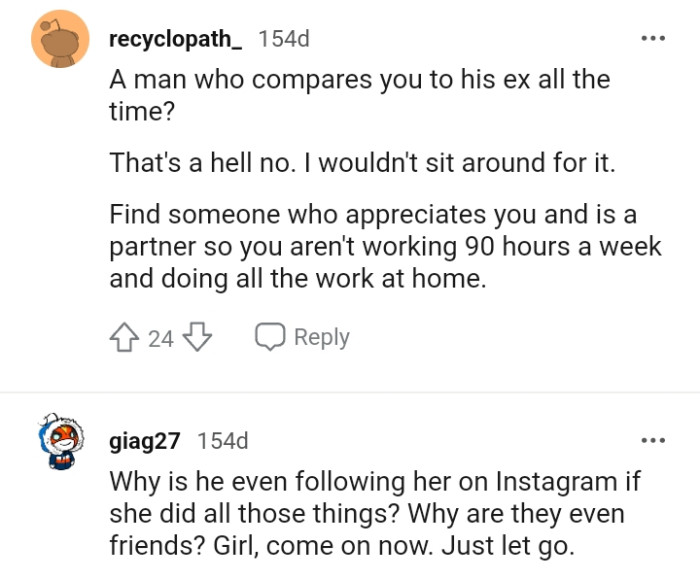Click the divider between the two comments
Screen dimensions: 700x580
click(x=350, y=393)
